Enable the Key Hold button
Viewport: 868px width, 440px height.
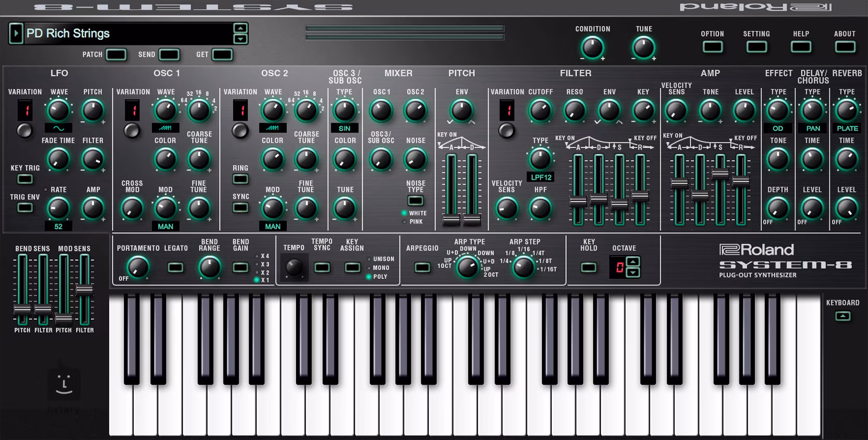coord(588,268)
